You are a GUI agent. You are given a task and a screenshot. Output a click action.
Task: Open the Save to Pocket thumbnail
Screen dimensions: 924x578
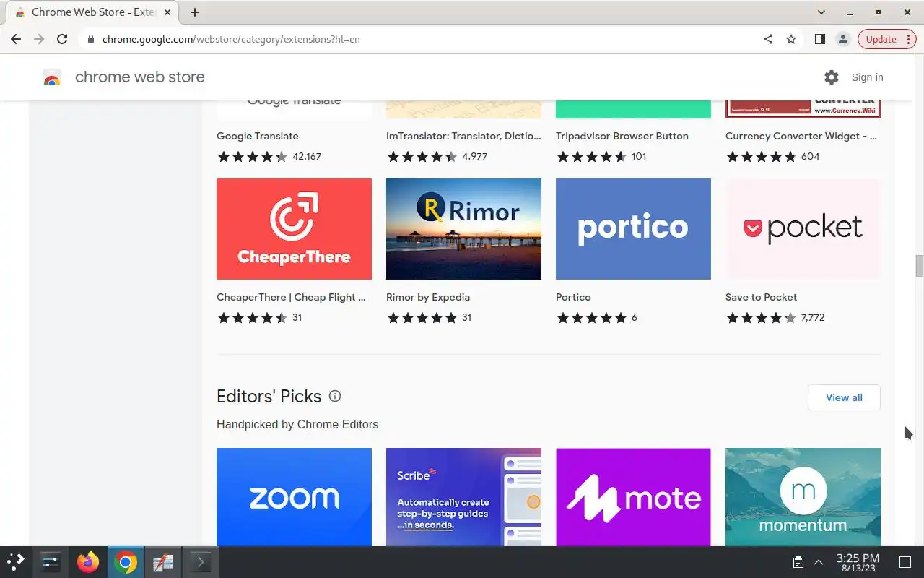point(803,229)
